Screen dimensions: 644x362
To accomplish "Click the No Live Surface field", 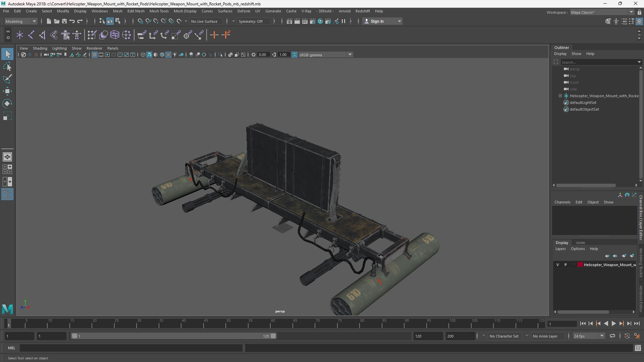I will (205, 21).
